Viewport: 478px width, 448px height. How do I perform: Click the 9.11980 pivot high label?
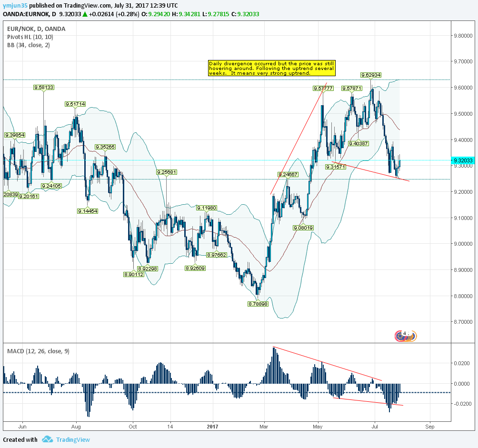[207, 208]
